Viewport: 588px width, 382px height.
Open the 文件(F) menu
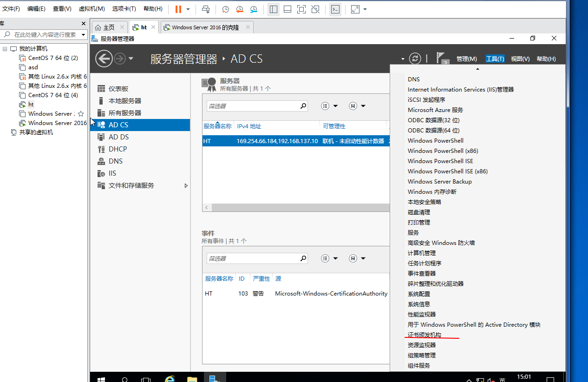11,9
